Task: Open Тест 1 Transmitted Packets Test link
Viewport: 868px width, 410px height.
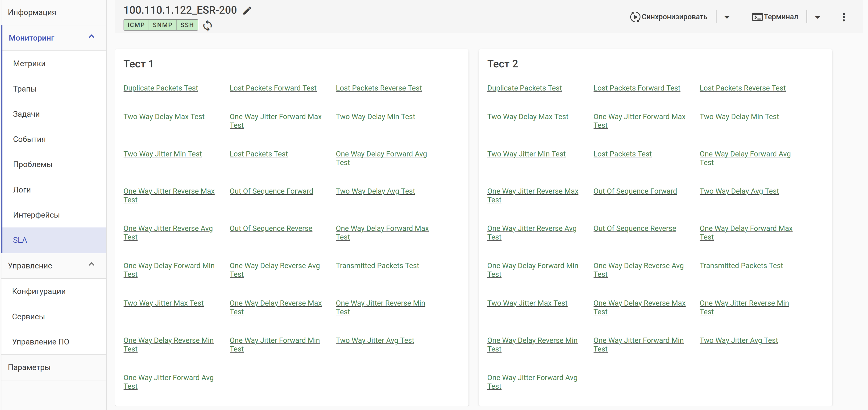Action: [x=377, y=266]
